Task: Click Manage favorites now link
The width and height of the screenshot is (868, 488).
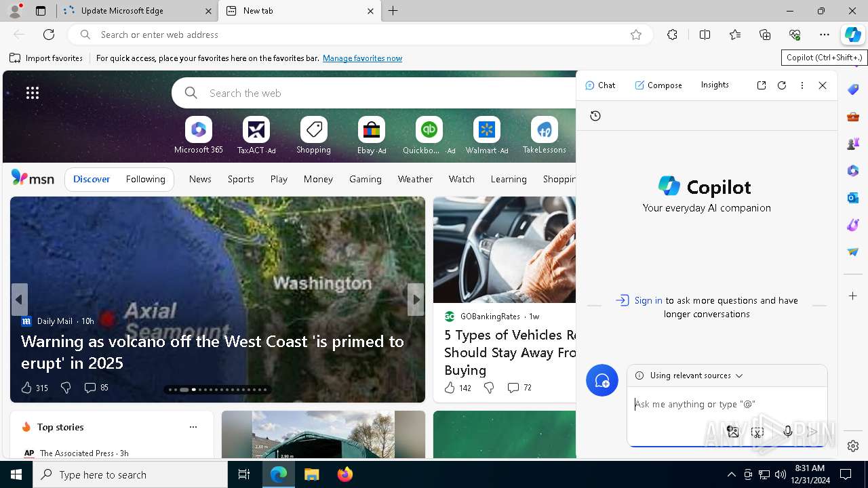Action: click(362, 58)
